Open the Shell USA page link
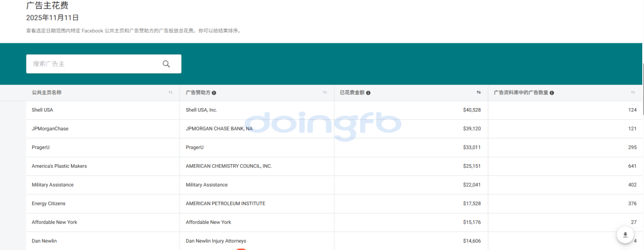 (42, 110)
